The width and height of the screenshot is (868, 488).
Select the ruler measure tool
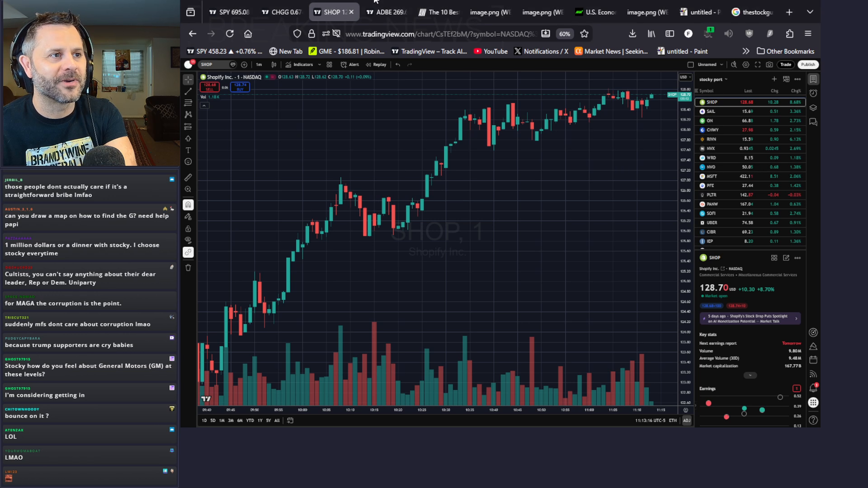(188, 177)
